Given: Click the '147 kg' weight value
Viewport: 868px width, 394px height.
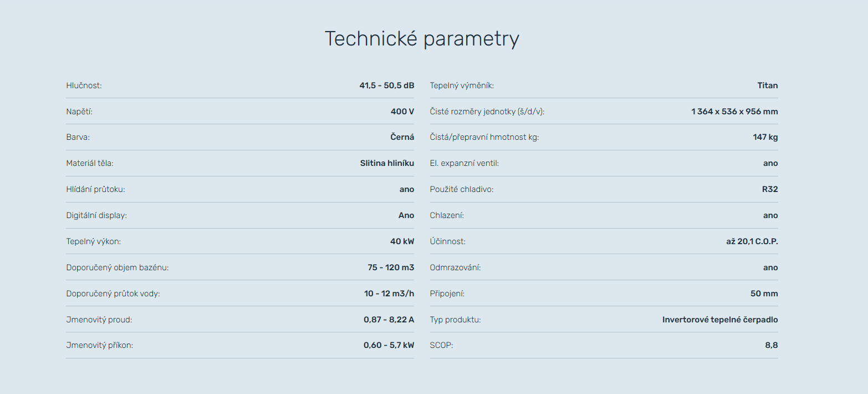Looking at the screenshot, I should pyautogui.click(x=765, y=138).
